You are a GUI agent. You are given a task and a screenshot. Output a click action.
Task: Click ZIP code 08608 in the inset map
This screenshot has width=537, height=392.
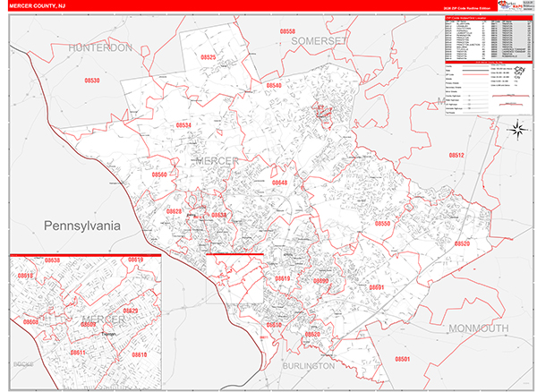click(x=30, y=322)
